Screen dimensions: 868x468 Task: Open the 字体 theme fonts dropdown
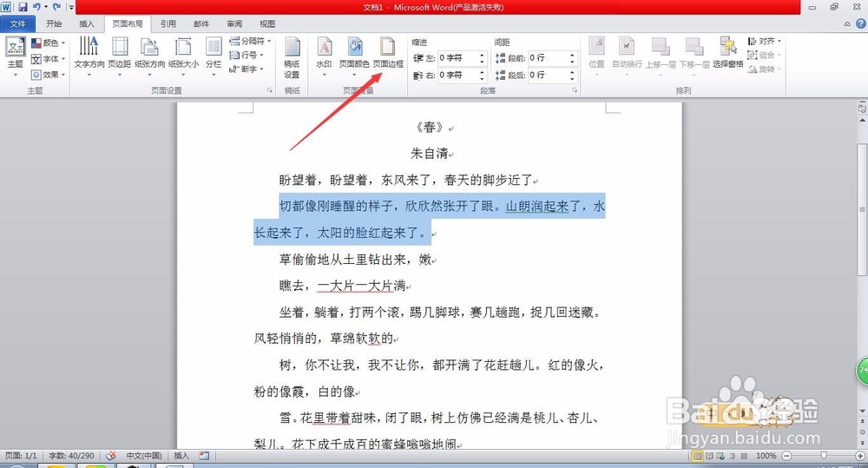48,59
